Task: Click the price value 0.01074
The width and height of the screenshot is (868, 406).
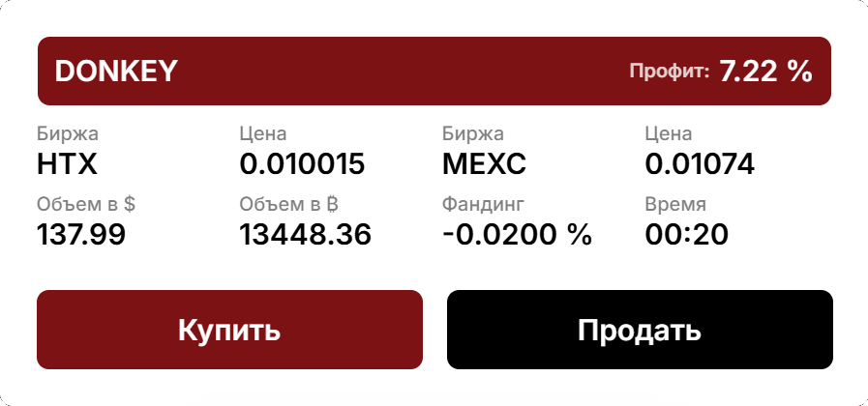Action: tap(699, 164)
